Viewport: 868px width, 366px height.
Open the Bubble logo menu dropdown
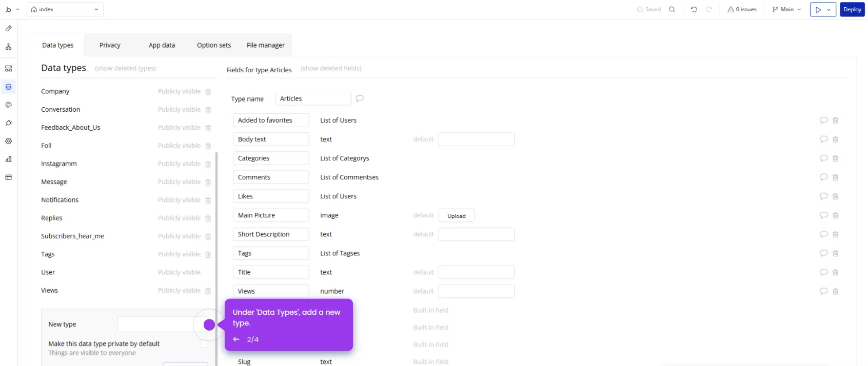[12, 9]
